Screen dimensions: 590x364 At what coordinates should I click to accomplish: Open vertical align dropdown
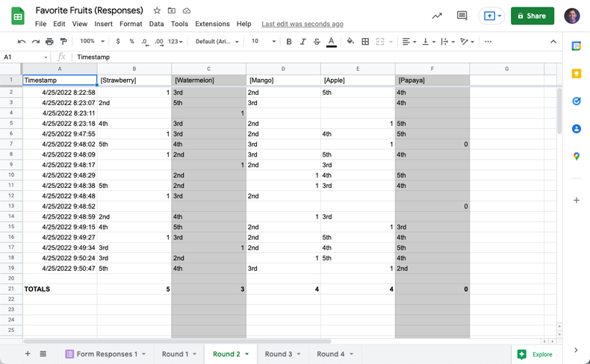[x=429, y=42]
